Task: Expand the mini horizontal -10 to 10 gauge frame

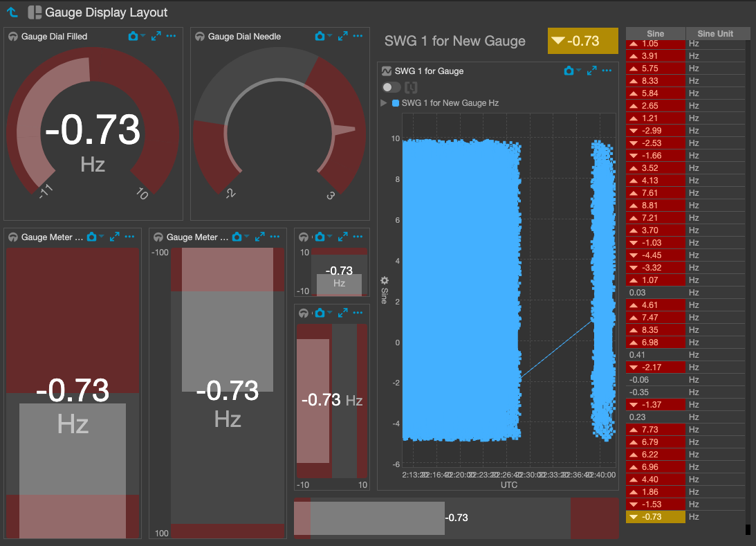Action: 343,313
